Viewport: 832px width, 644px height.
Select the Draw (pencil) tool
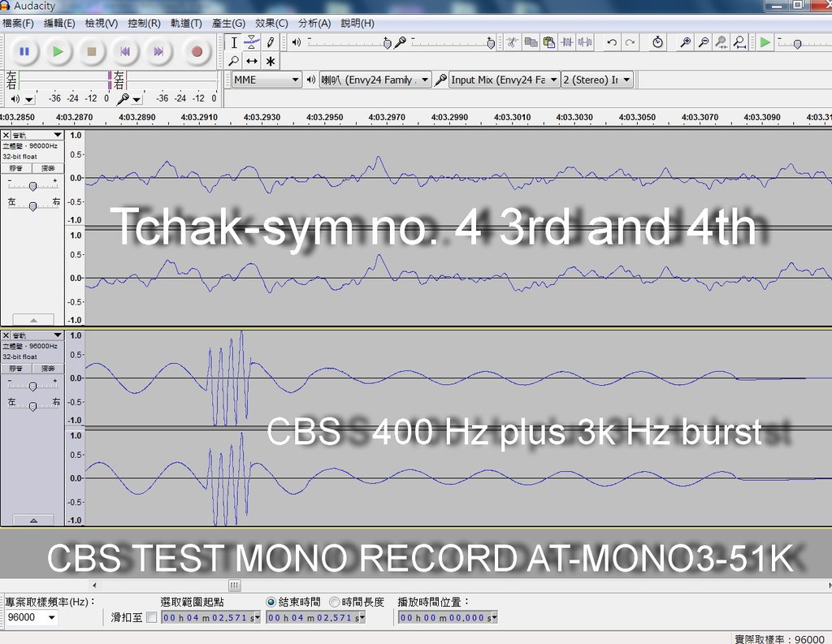point(270,42)
